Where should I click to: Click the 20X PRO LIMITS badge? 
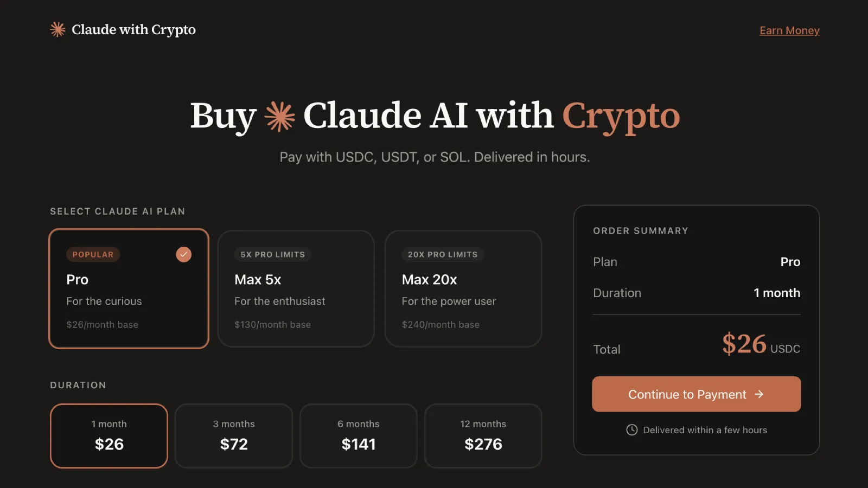[x=442, y=254]
